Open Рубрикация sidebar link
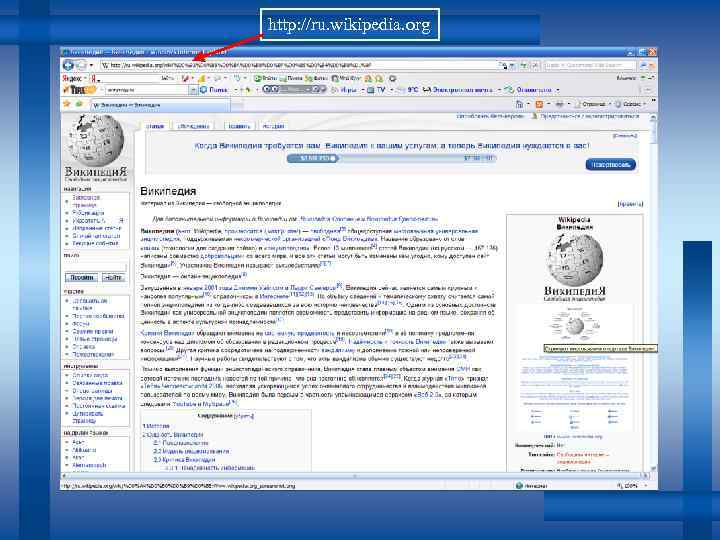720x540 pixels. (88, 213)
